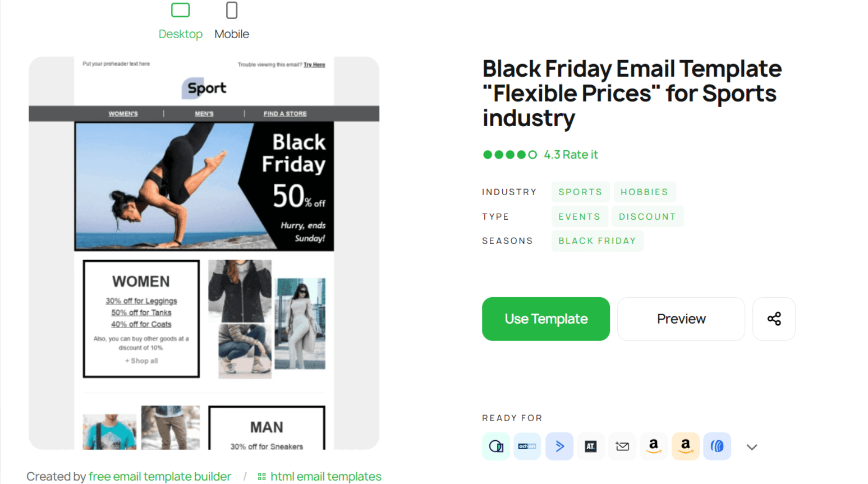Open the share icon button
The image size is (868, 484).
click(x=774, y=319)
